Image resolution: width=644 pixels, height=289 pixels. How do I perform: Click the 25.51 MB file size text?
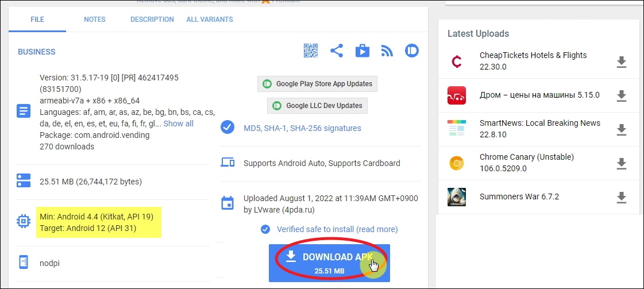click(x=90, y=182)
